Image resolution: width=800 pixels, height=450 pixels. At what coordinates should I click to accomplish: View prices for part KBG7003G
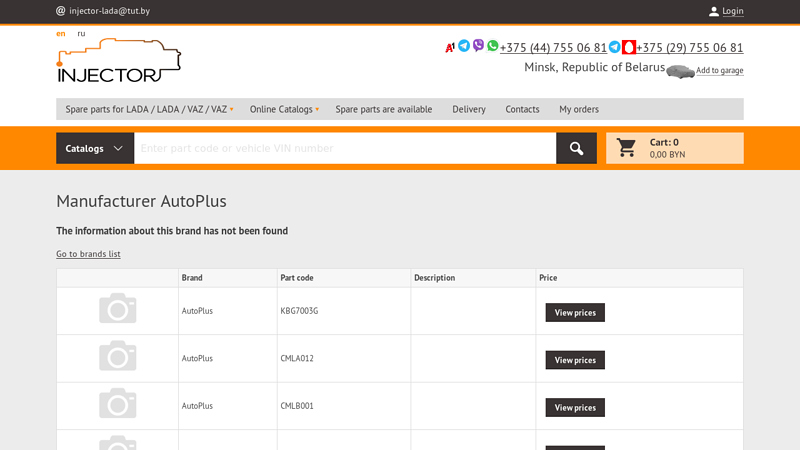click(x=575, y=312)
